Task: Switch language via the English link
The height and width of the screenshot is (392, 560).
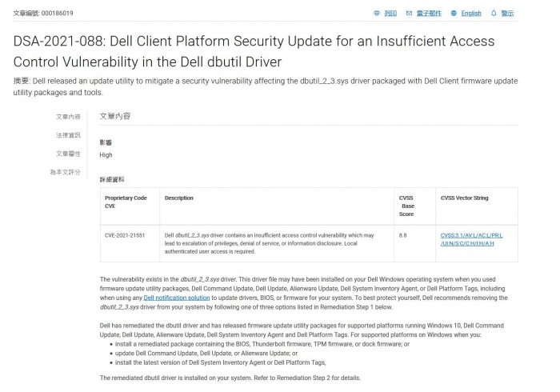Action: [x=471, y=14]
